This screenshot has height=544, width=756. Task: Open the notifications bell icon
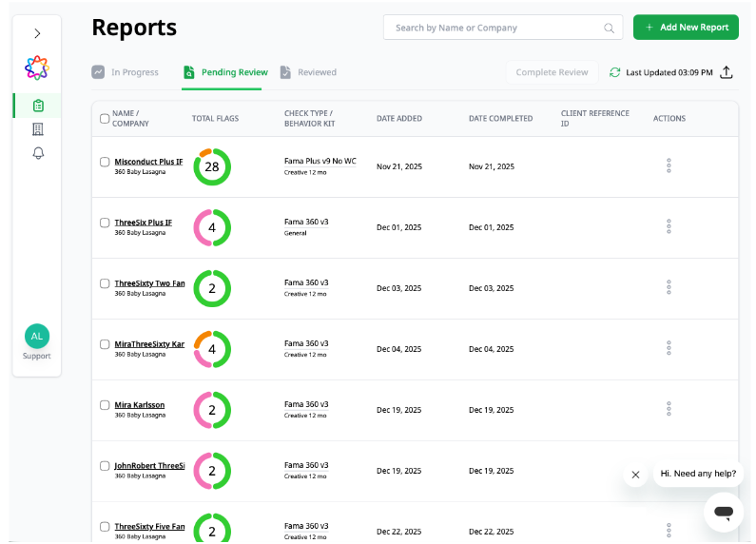[x=38, y=153]
